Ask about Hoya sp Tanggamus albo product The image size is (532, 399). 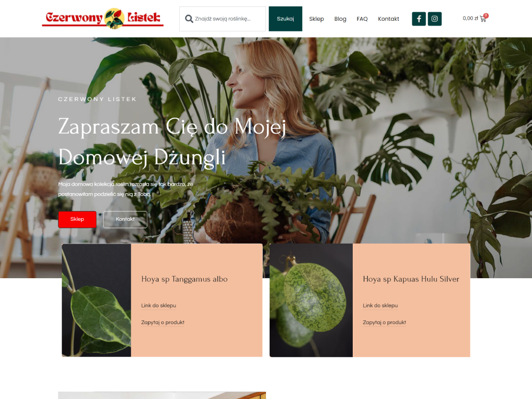[163, 322]
